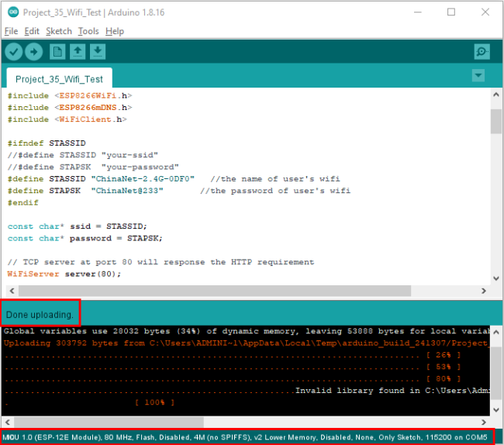Click the ESP8266WiFi.h include line
This screenshot has height=445, width=504.
(70, 96)
